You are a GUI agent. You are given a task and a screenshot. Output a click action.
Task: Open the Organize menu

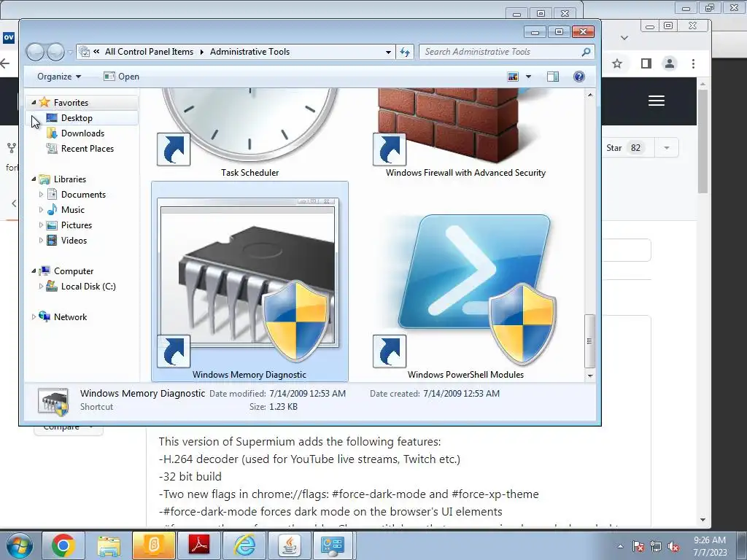pos(59,77)
